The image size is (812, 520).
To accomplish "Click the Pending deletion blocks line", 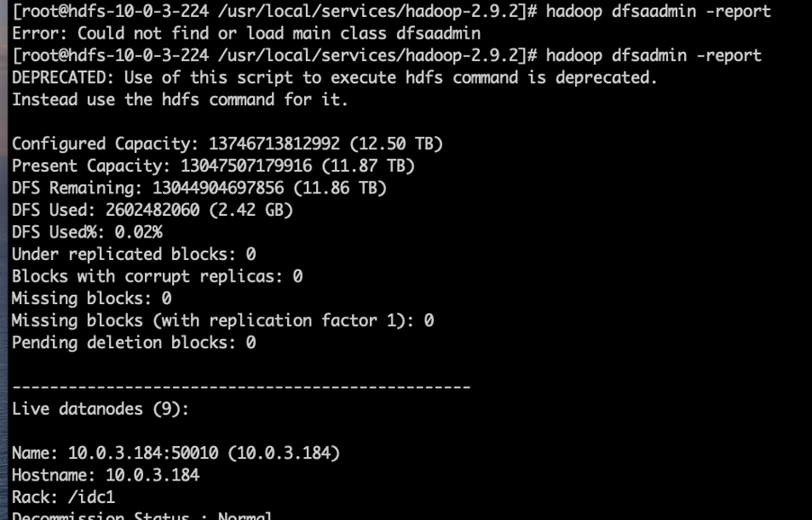I will [x=133, y=343].
